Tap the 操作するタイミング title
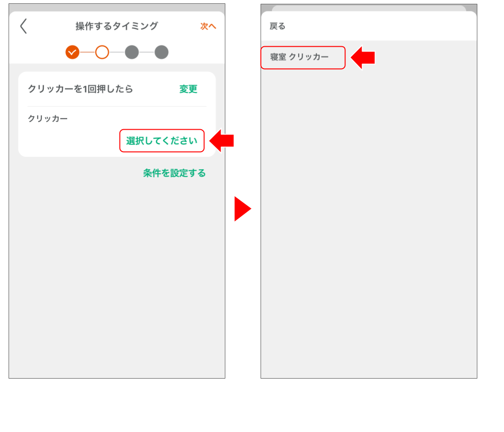Image resolution: width=504 pixels, height=432 pixels. (117, 26)
